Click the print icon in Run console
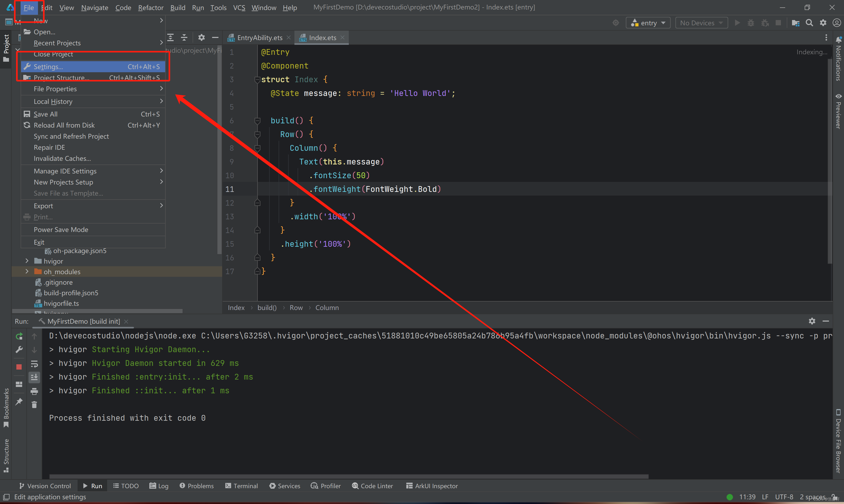The width and height of the screenshot is (844, 504). pyautogui.click(x=34, y=391)
